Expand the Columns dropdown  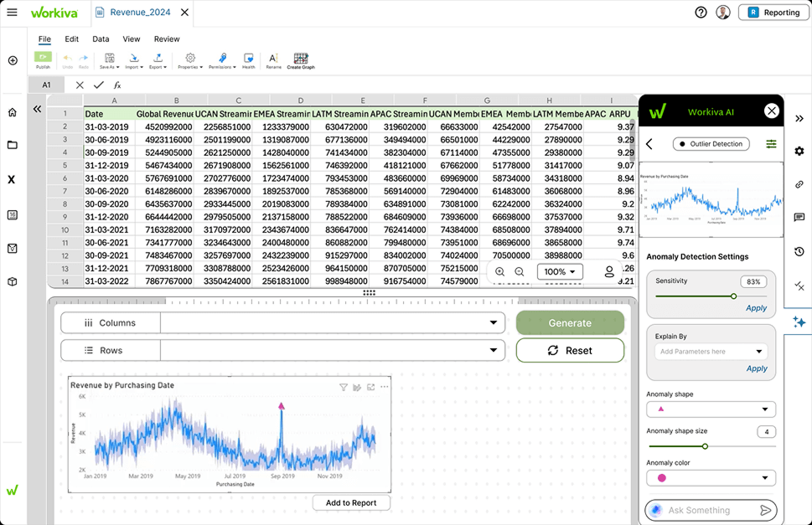493,322
